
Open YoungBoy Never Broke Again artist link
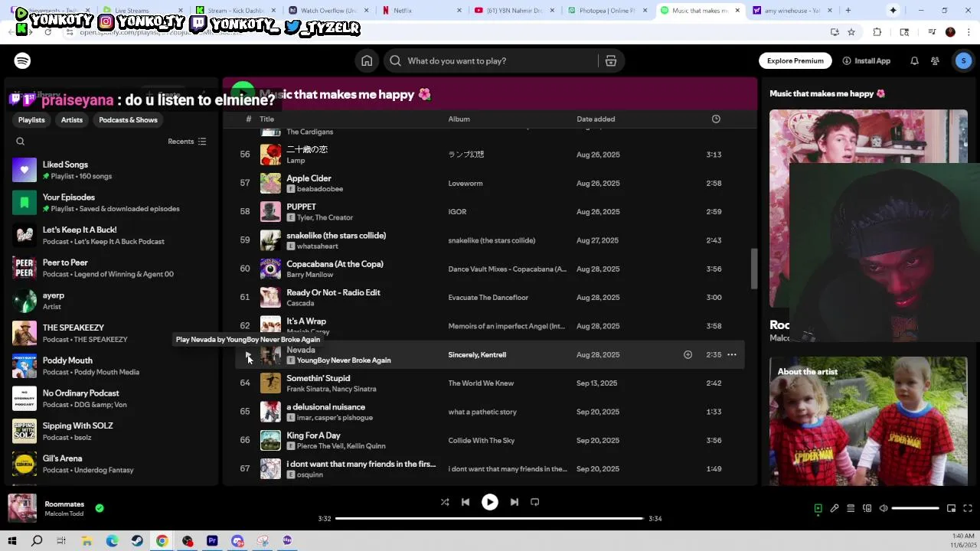(344, 360)
